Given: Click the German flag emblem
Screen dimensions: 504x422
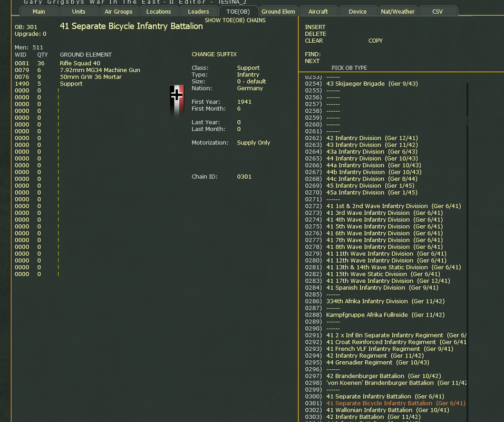Looking at the screenshot, I should tap(177, 100).
